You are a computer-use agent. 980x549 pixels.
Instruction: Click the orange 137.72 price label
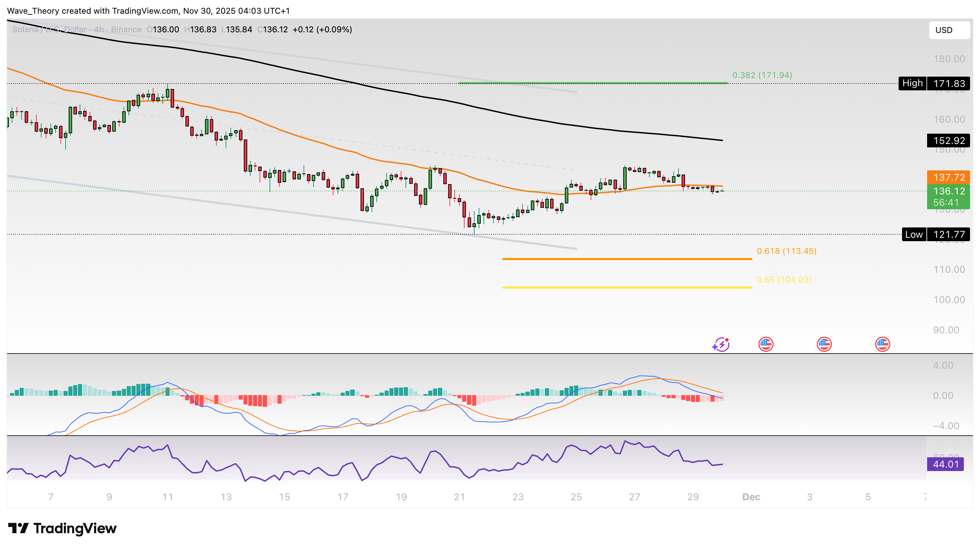coord(948,177)
